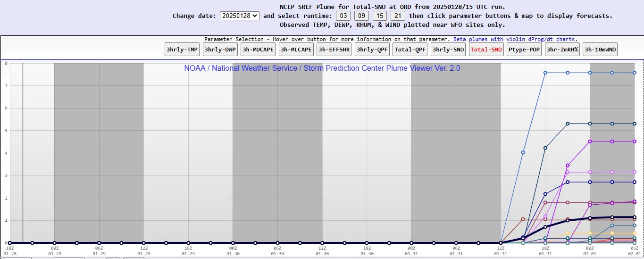Screen dimensions: 644x259
Task: View 3h-10mWND parameter chart
Action: point(601,49)
